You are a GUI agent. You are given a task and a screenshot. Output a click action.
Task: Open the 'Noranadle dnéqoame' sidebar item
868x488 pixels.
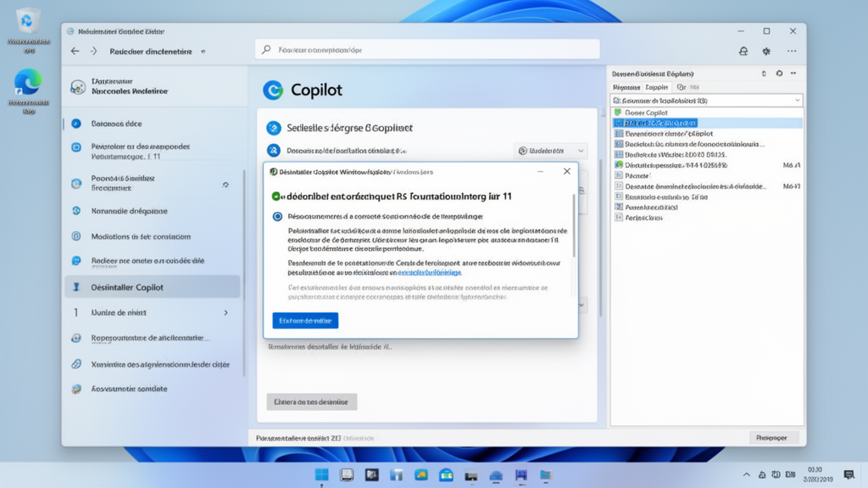click(152, 211)
